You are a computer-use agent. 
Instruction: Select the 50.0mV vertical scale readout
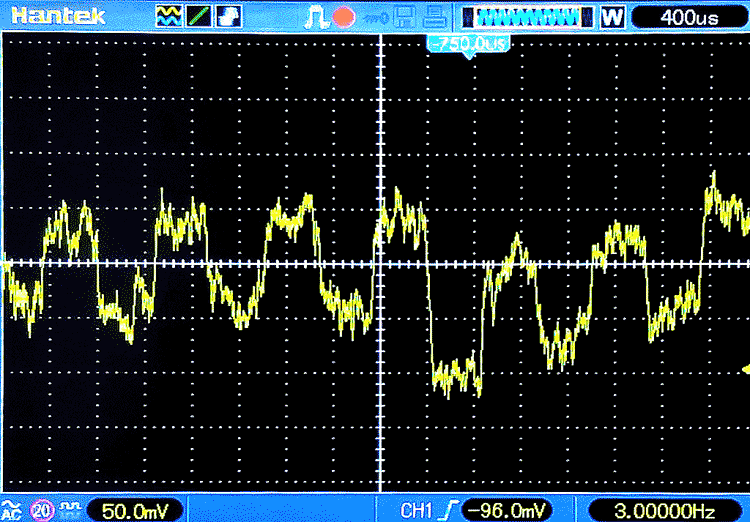pos(135,511)
